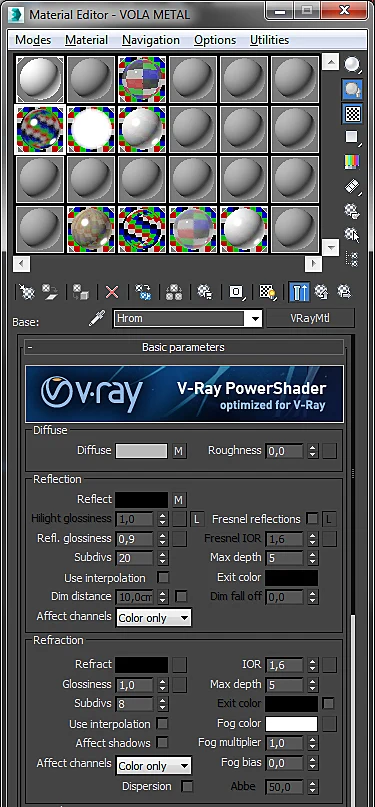
Task: Toggle the L lock beside Fresnel reflections
Action: tap(329, 519)
